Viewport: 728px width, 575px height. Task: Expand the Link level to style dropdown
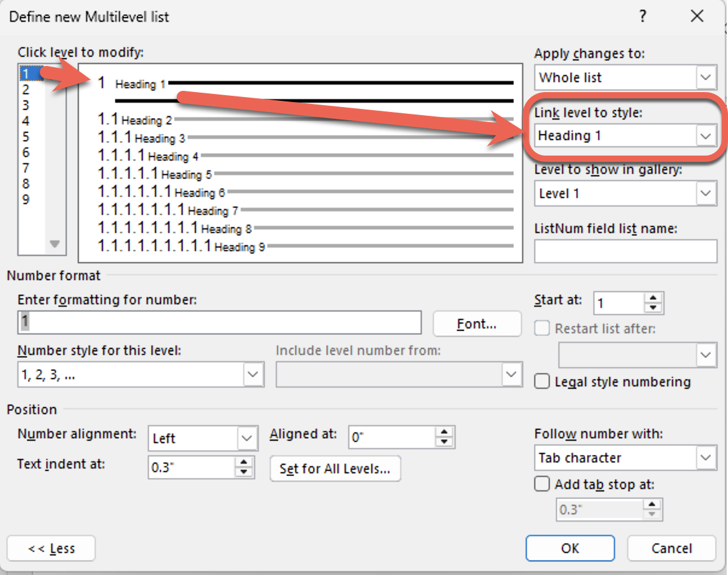pos(704,136)
